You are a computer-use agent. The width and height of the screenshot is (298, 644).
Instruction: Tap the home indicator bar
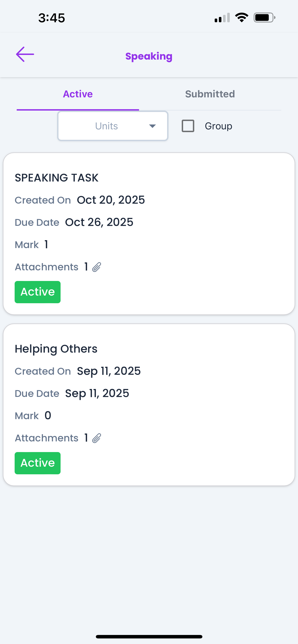tap(149, 637)
